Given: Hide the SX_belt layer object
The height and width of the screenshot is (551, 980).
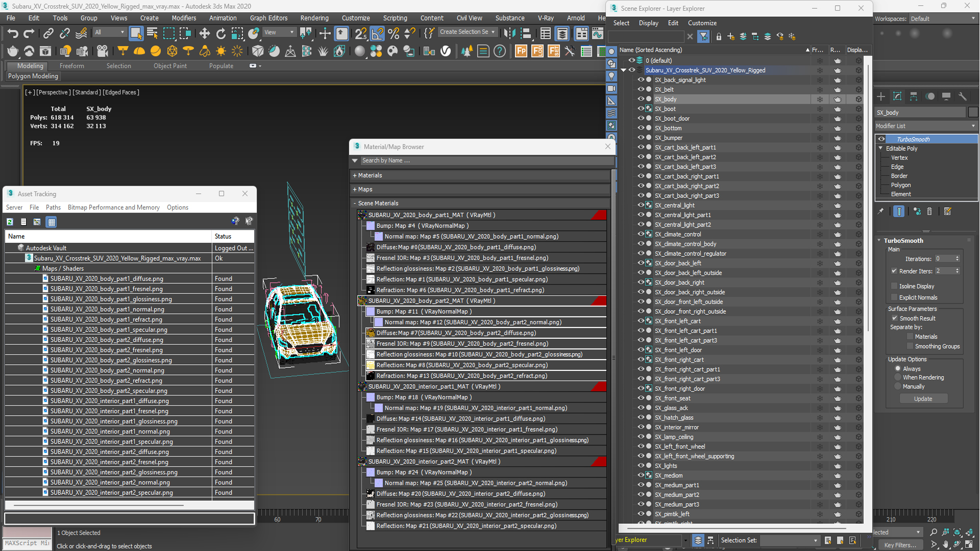Looking at the screenshot, I should [641, 89].
